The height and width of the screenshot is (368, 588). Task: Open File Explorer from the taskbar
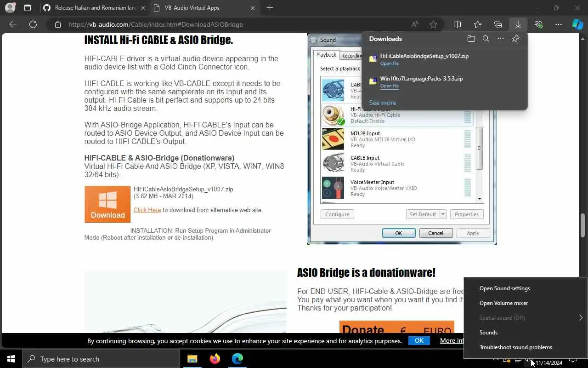192,359
